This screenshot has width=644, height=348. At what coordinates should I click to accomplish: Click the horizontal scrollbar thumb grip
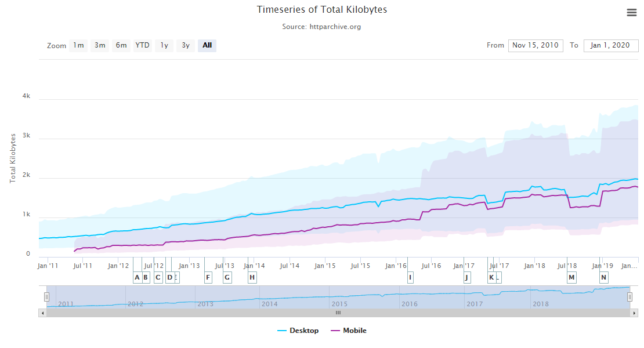[338, 313]
